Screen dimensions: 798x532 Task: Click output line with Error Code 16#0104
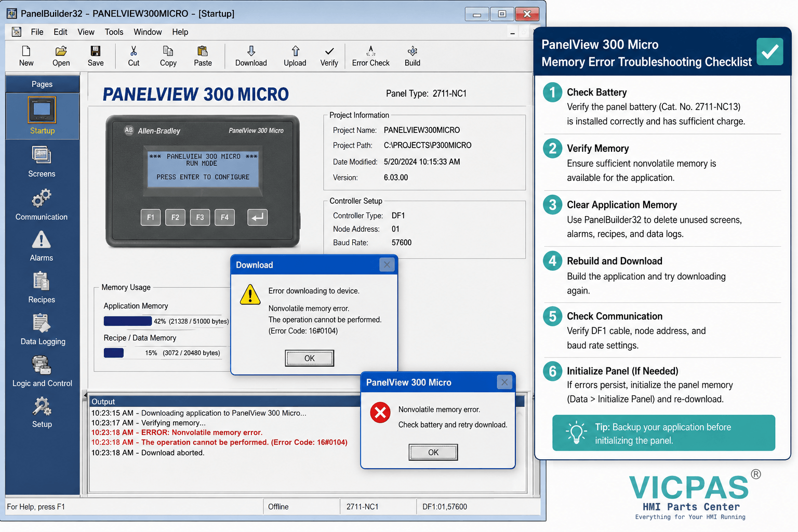click(219, 443)
